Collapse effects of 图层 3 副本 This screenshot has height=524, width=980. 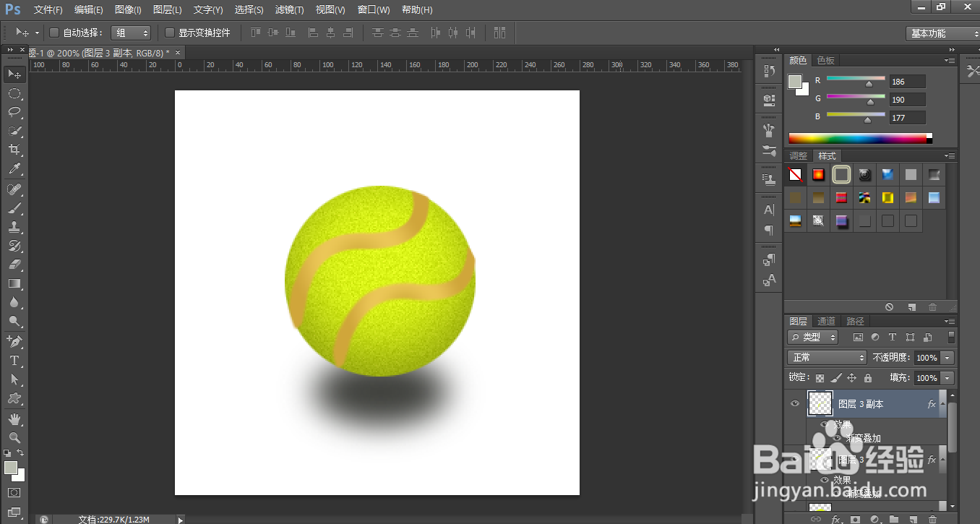(x=942, y=404)
